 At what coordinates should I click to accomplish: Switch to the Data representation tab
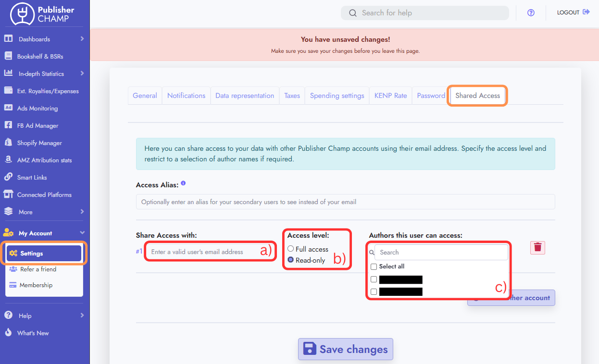point(245,96)
